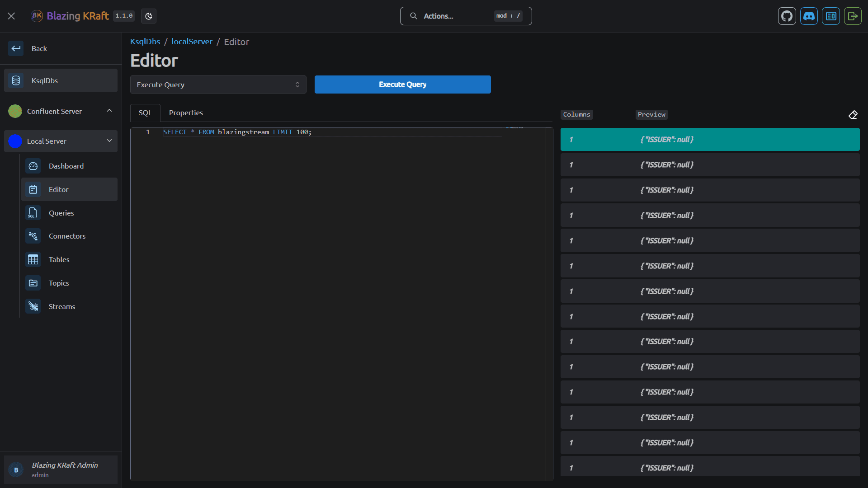Click the Confluent Server green avatar
This screenshot has width=868, height=488.
pyautogui.click(x=15, y=111)
